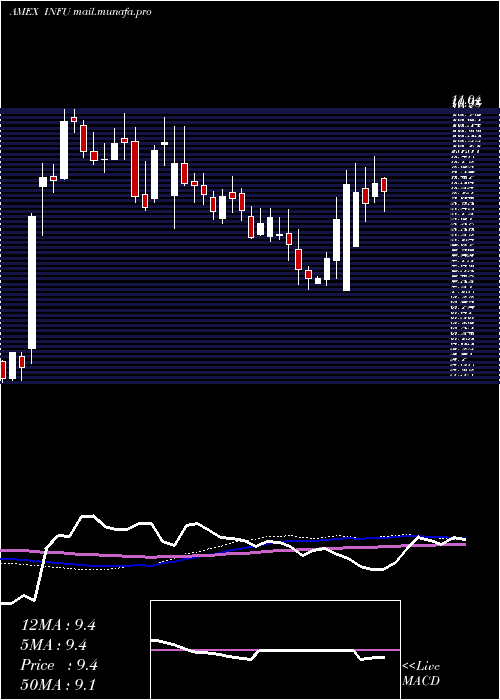The width and height of the screenshot is (500, 700).
Task: Select the 5MA : 9.4 value
Action: [54, 645]
